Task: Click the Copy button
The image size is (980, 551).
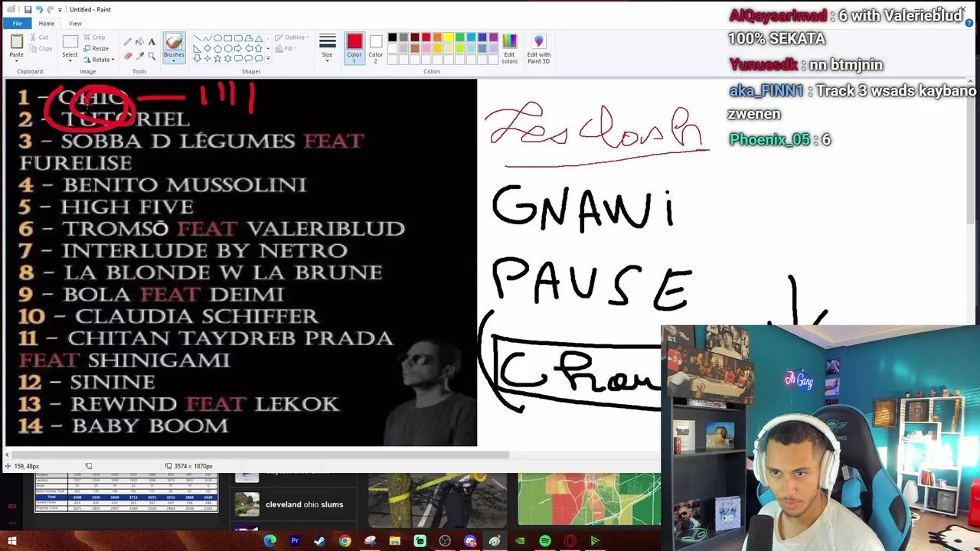Action: pos(40,49)
